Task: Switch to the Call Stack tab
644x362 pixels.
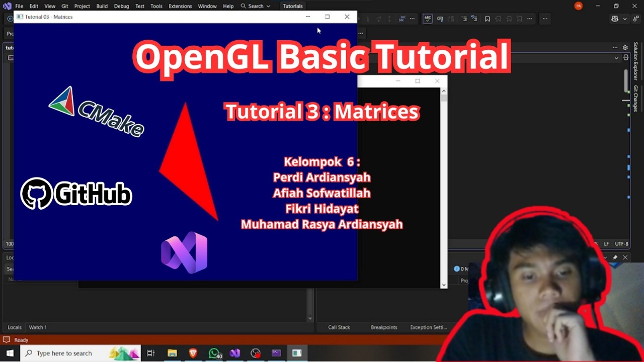Action: pyautogui.click(x=339, y=327)
